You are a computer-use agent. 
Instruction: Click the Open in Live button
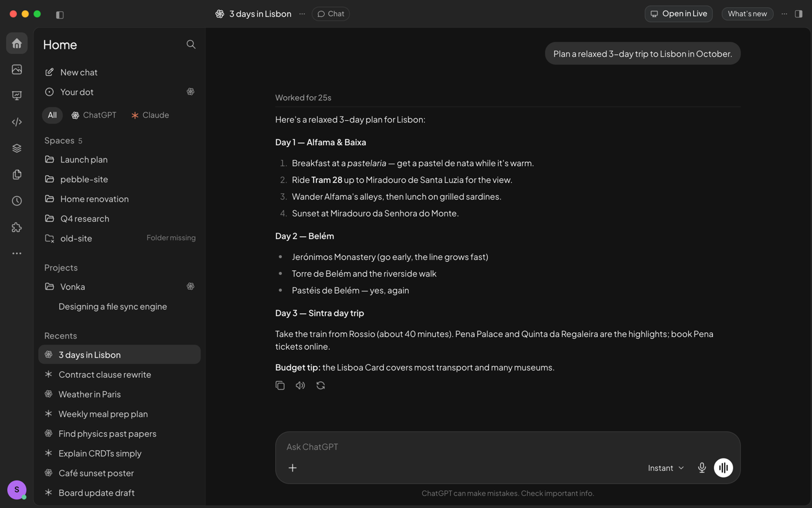pyautogui.click(x=679, y=14)
